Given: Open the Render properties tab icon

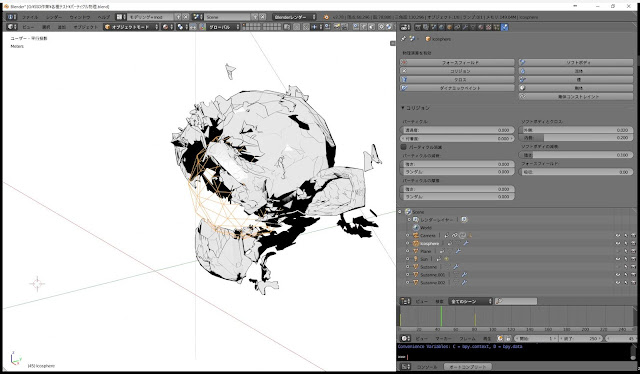Looking at the screenshot, I should pos(418,27).
